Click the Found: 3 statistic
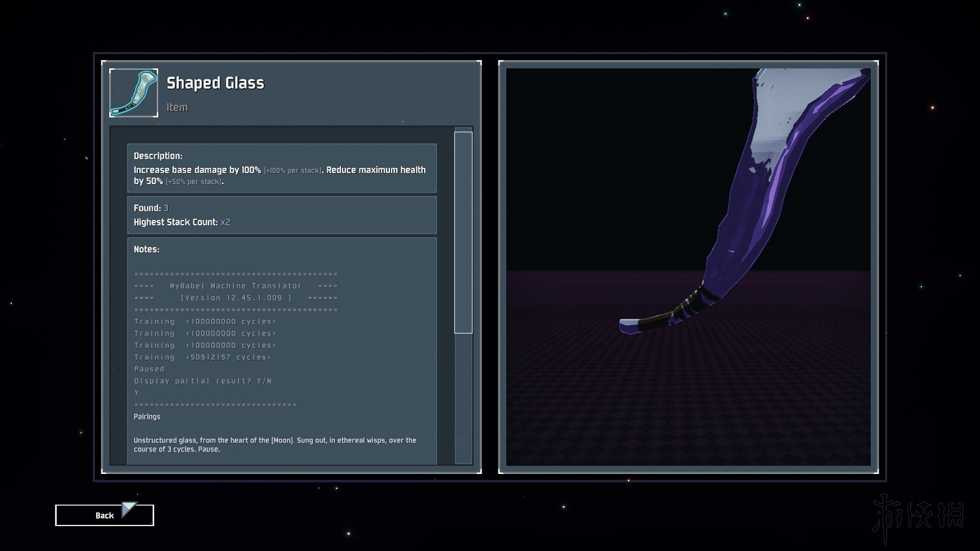The height and width of the screenshot is (551, 980). (151, 208)
